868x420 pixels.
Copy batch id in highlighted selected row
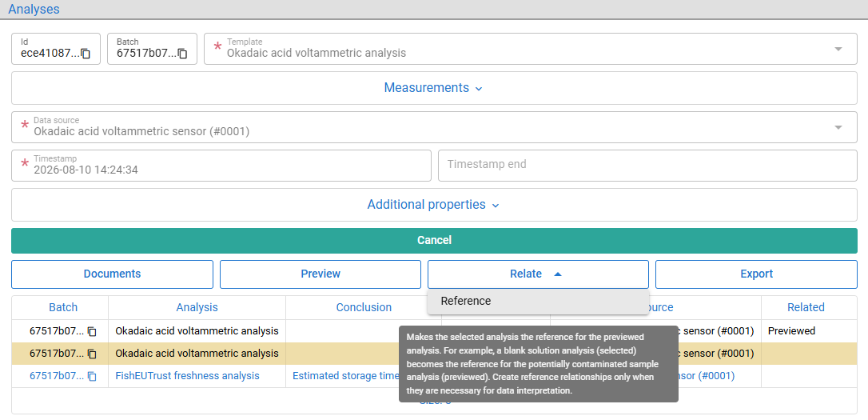(92, 354)
